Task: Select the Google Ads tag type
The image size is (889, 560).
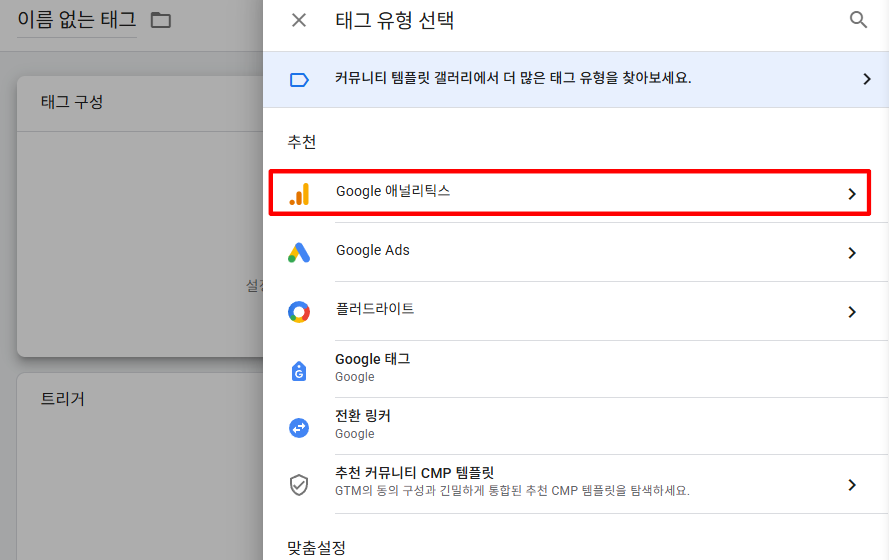Action: click(x=575, y=252)
